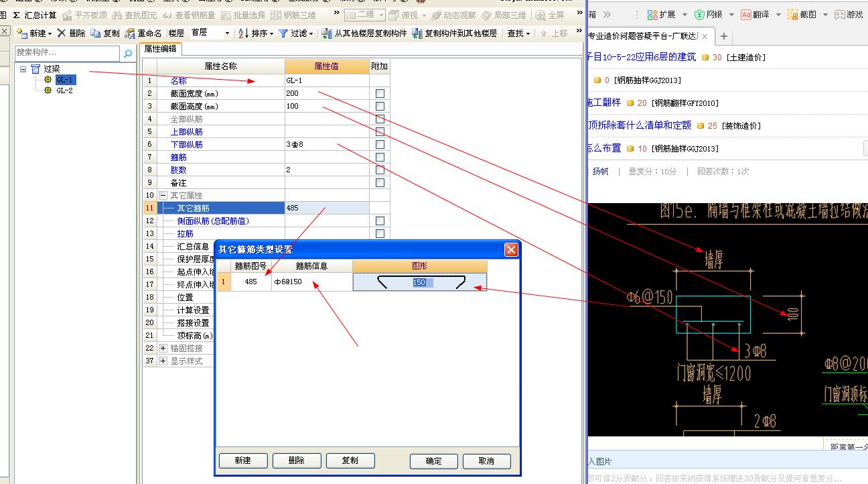868x484 pixels.
Task: Click browser 截图 screenshot icon
Action: pyautogui.click(x=793, y=14)
